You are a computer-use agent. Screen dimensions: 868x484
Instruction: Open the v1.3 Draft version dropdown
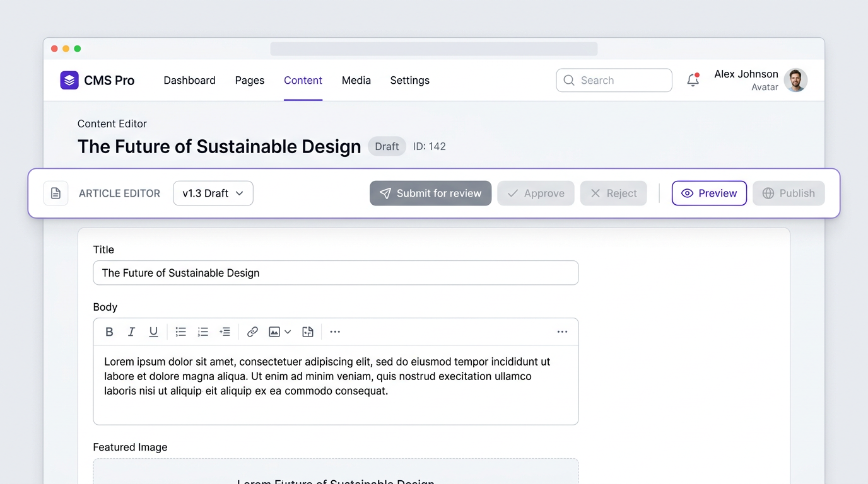pos(213,193)
